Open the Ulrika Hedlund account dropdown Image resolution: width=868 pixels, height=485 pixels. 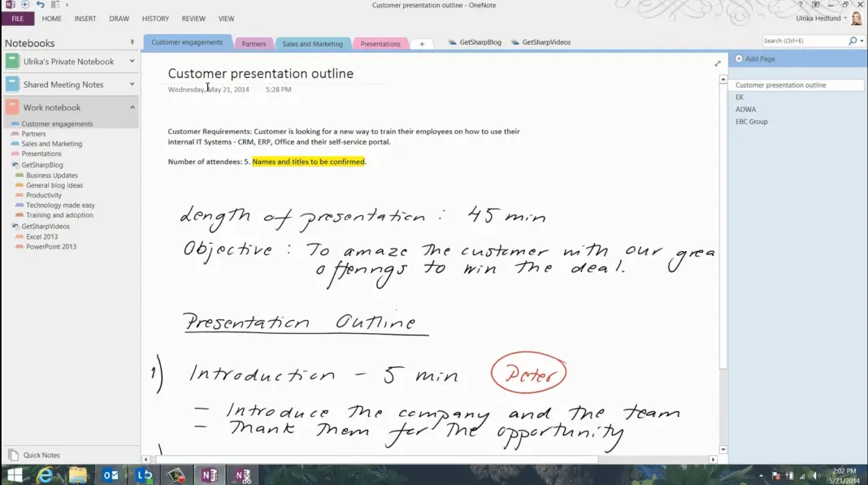pyautogui.click(x=845, y=18)
